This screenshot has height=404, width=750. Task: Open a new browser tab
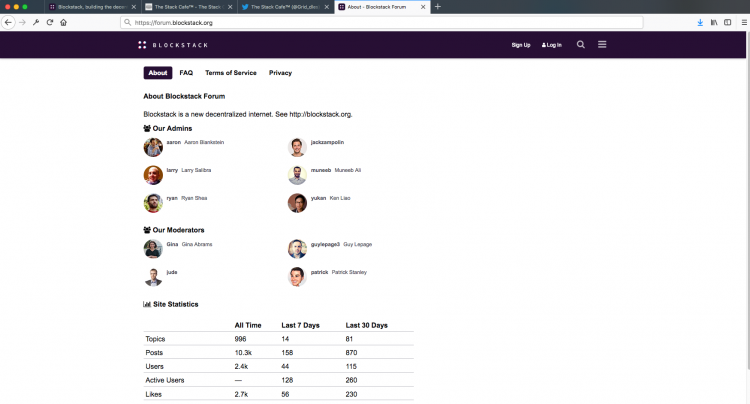click(438, 7)
